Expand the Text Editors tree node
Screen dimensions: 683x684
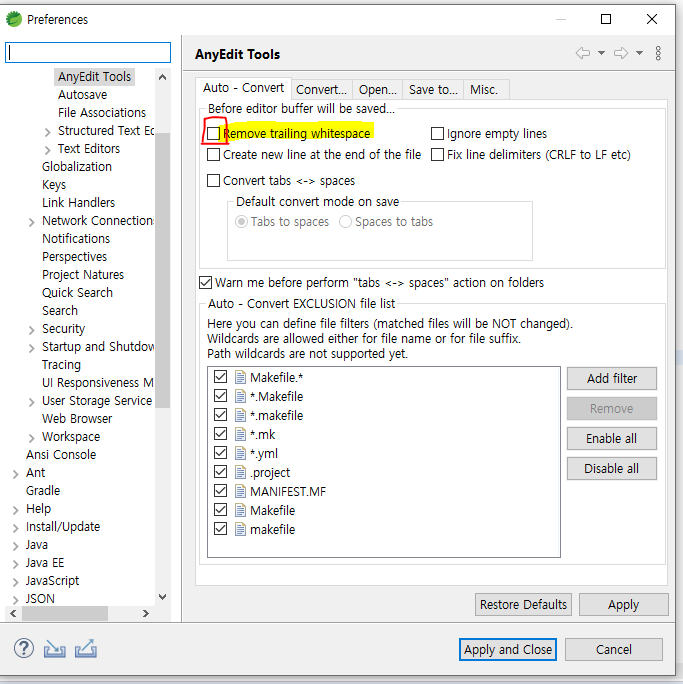48,150
